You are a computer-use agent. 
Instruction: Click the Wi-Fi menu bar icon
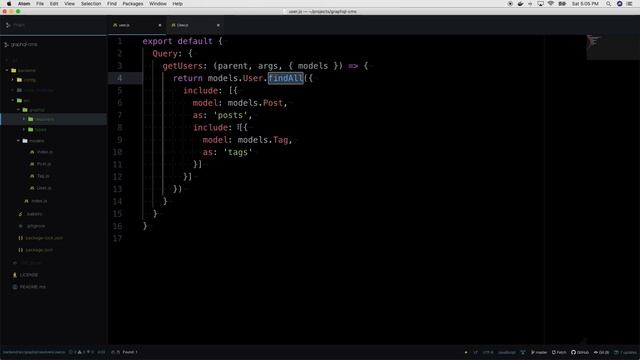[x=551, y=4]
